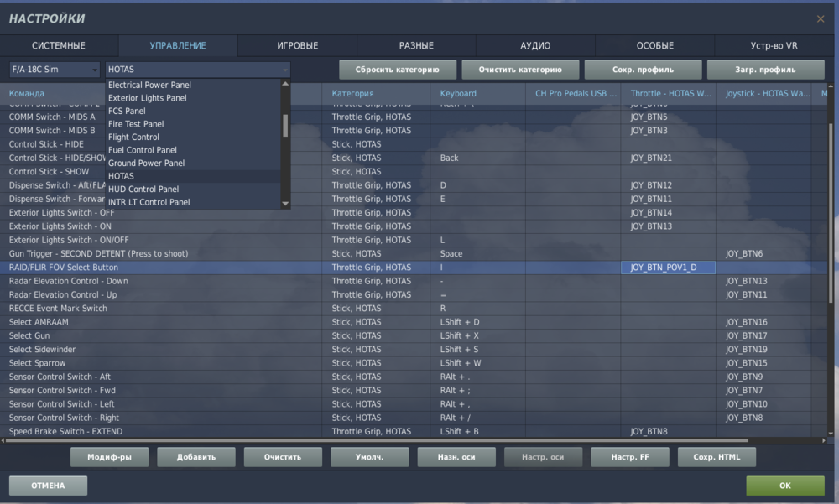Click table vertical scrollbar down arrow
The width and height of the screenshot is (839, 504).
[831, 434]
